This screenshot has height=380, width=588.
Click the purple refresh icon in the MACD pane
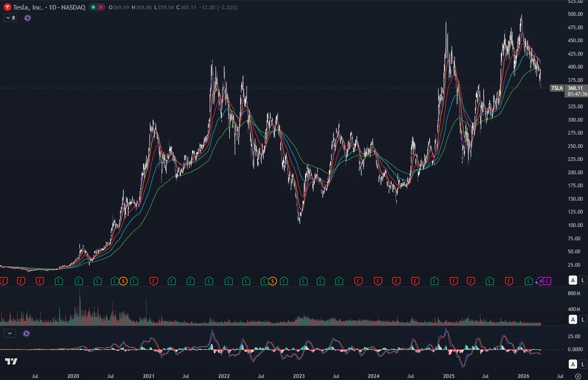[x=26, y=333]
